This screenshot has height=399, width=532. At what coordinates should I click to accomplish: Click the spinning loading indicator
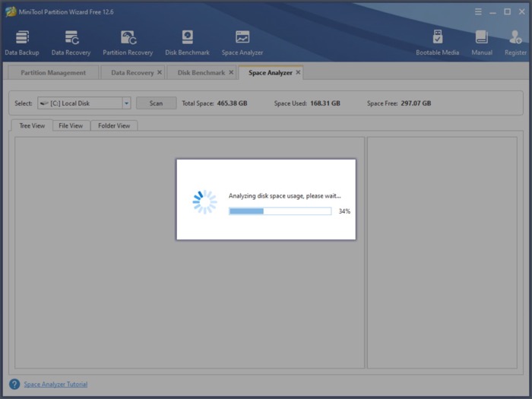pos(204,202)
